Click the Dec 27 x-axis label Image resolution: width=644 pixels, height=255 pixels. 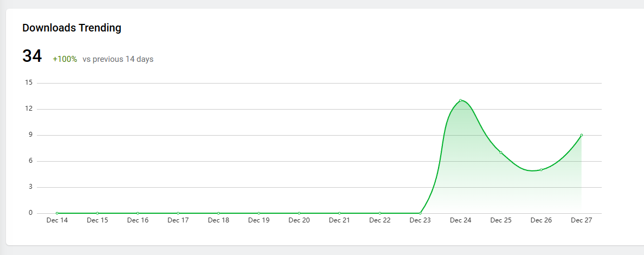(x=581, y=220)
